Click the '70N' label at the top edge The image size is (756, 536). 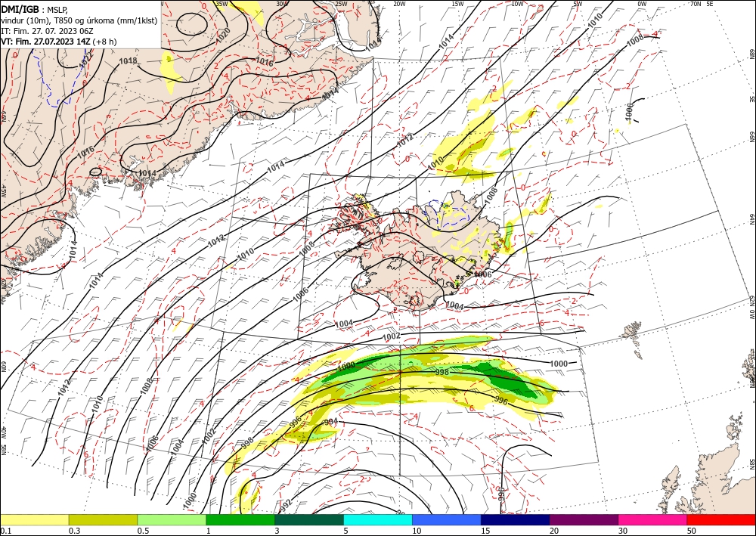click(696, 4)
